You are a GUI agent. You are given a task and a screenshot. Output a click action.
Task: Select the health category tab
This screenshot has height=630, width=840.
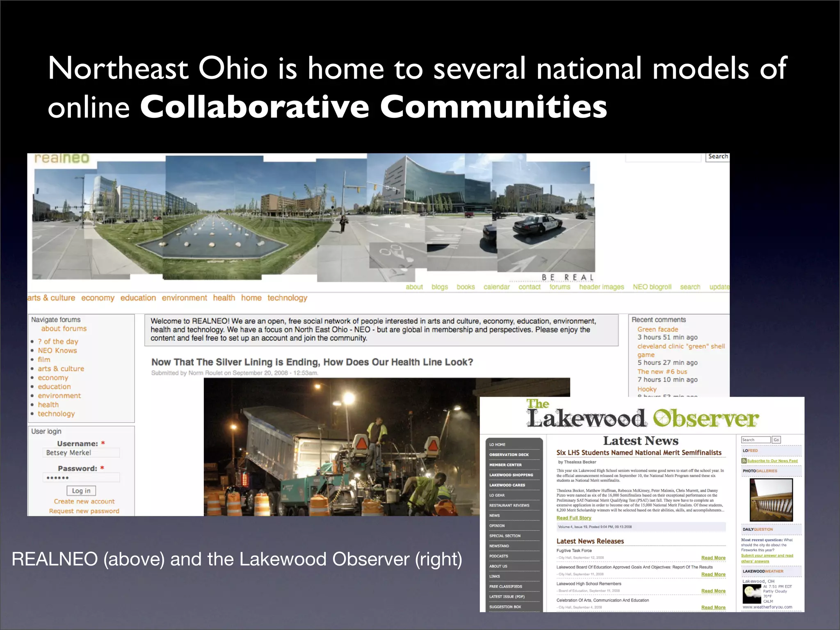pos(224,298)
